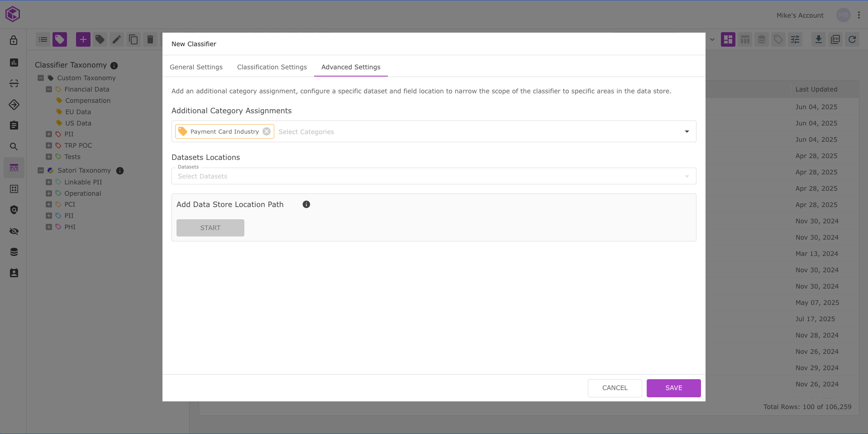Click the purple add classifier plus icon
The width and height of the screenshot is (868, 434).
click(x=83, y=40)
